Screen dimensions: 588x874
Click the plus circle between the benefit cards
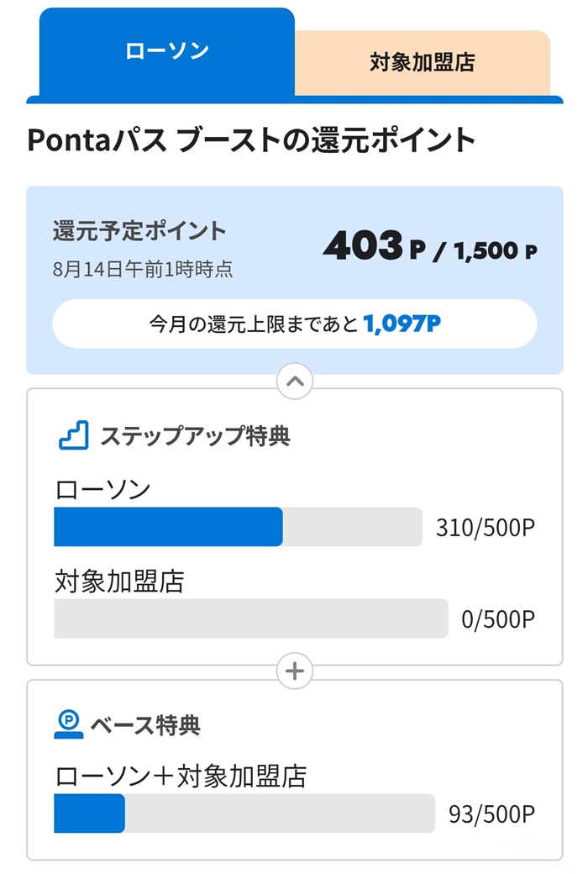295,671
